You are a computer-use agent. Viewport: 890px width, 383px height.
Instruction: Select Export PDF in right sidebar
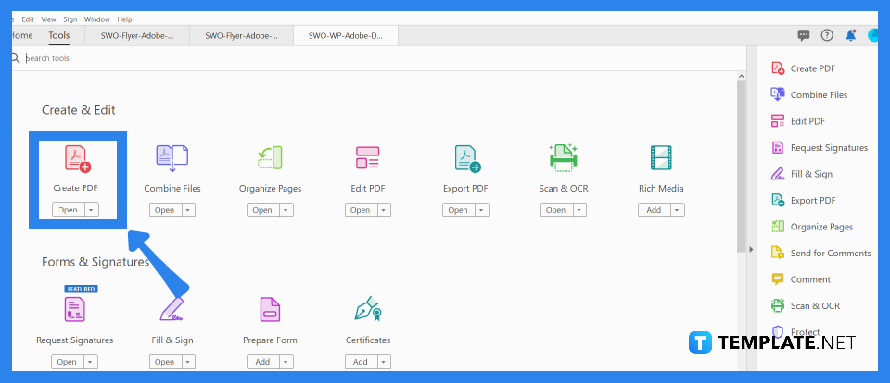(803, 200)
